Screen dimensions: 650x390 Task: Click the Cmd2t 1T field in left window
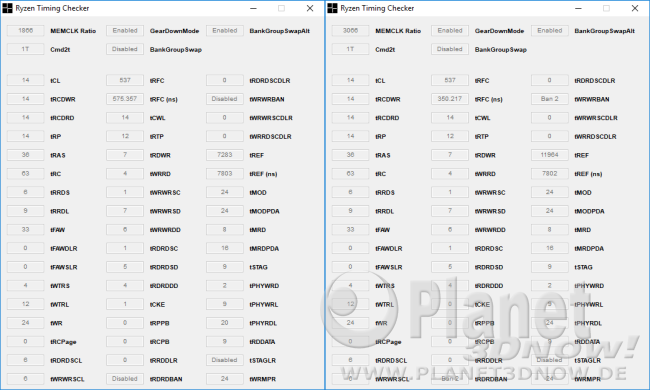25,49
